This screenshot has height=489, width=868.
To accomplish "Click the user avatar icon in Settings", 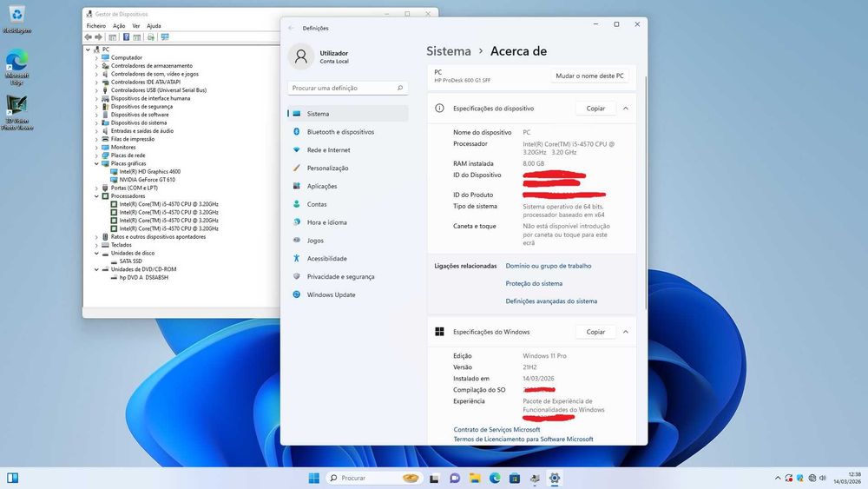I will click(301, 56).
